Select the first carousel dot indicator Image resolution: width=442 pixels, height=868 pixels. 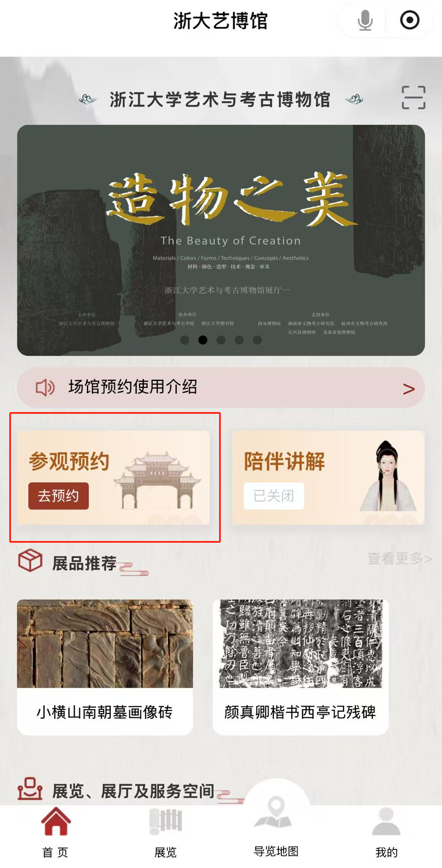pyautogui.click(x=185, y=340)
